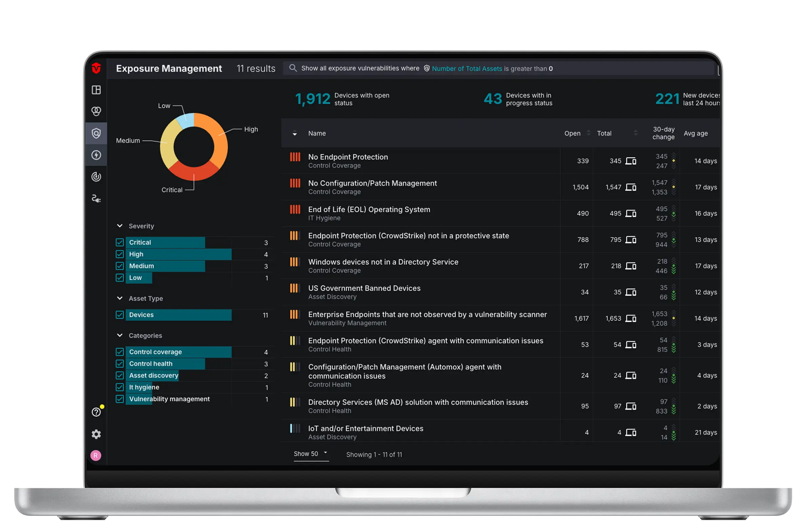Viewport: 812px width, 525px height.
Task: Toggle the Devices asset type checkbox
Action: (120, 315)
